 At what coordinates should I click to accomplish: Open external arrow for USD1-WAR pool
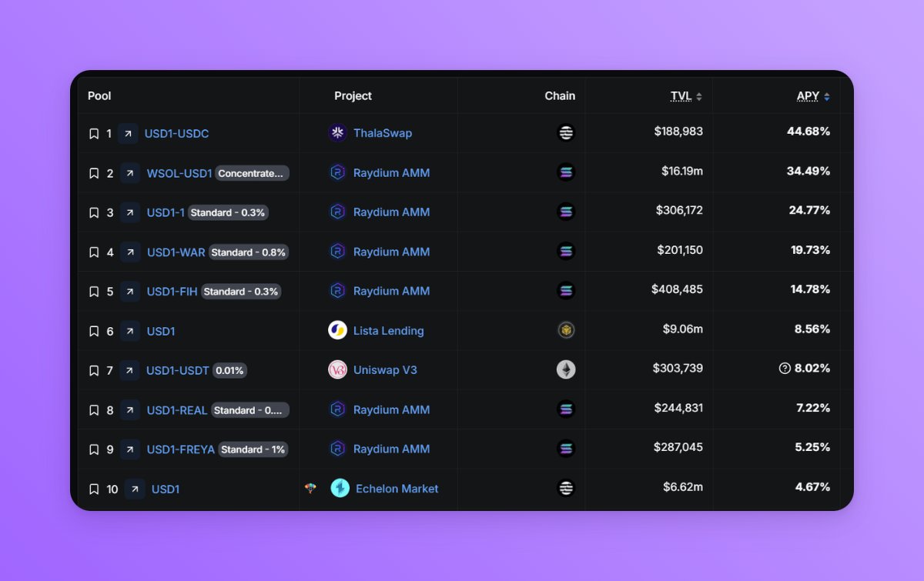(x=130, y=252)
